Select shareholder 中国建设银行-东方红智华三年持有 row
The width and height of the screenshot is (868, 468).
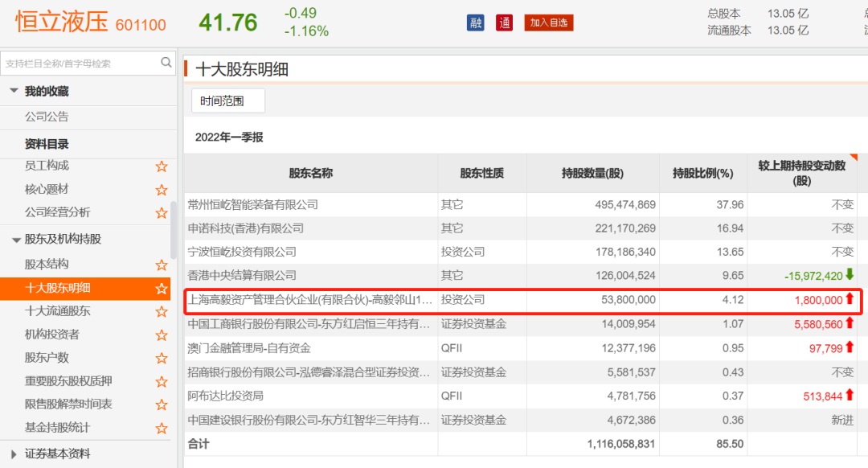309,421
